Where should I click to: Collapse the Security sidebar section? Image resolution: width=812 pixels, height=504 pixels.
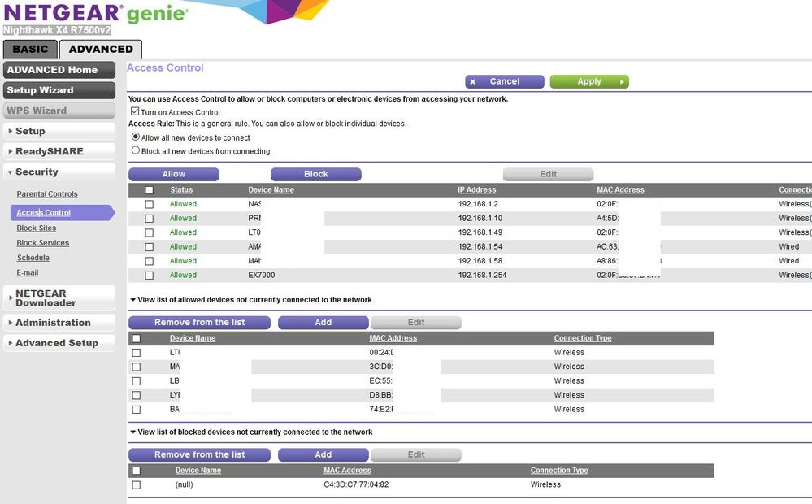59,172
